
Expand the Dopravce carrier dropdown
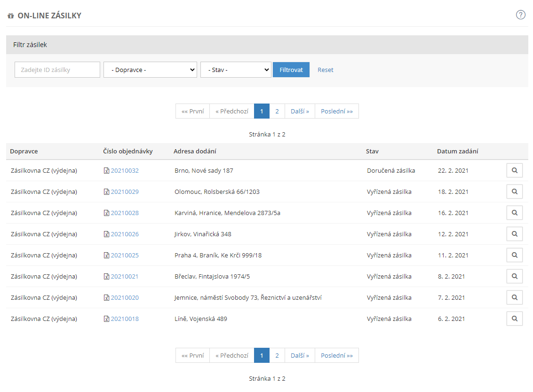click(150, 70)
